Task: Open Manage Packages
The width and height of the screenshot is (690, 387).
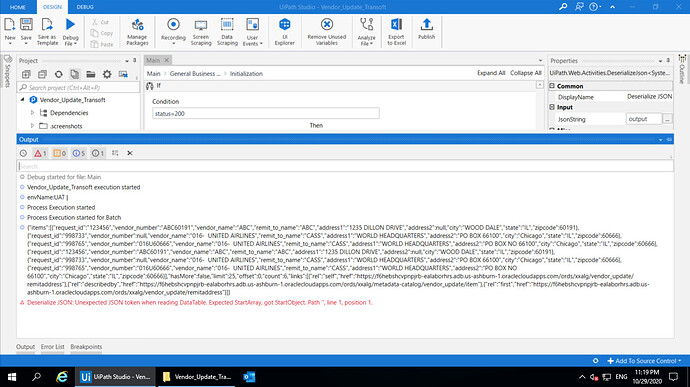Action: (137, 31)
